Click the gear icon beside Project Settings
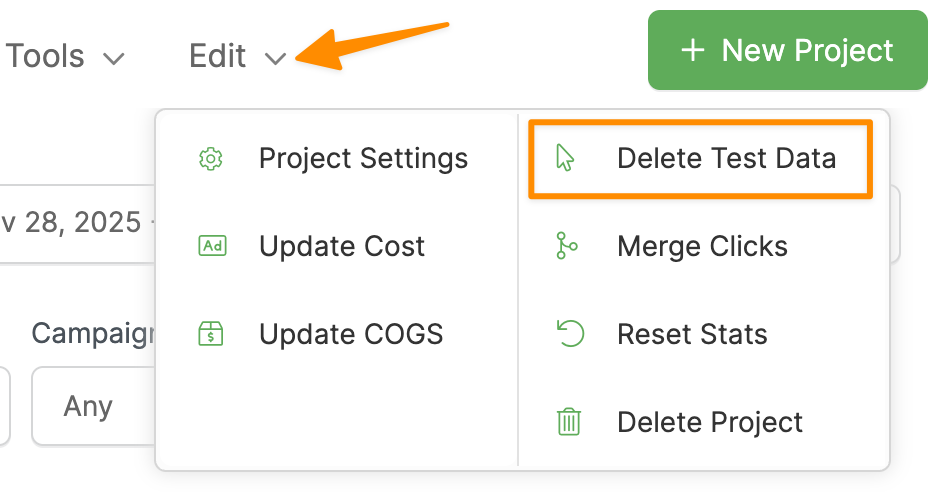Viewport: 936px width, 500px height. [211, 159]
